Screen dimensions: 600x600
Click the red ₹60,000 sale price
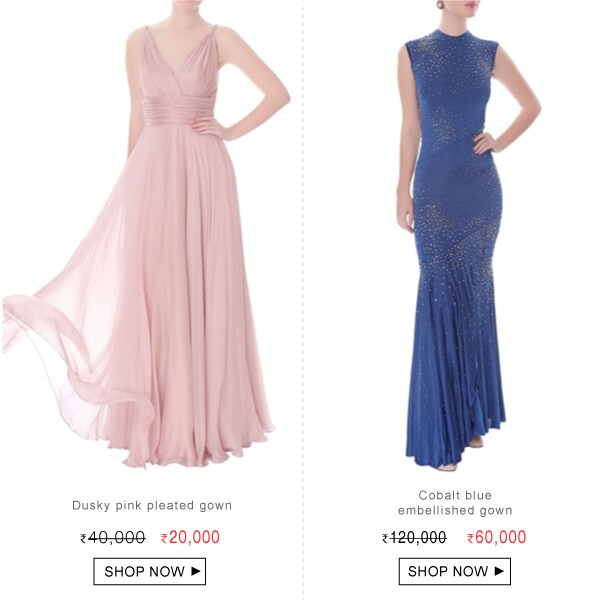pyautogui.click(x=496, y=537)
